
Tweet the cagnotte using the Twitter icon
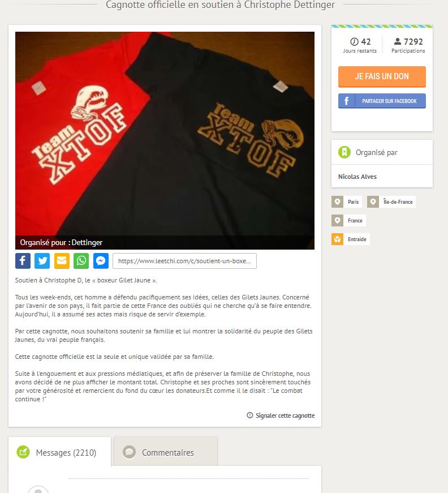42,260
